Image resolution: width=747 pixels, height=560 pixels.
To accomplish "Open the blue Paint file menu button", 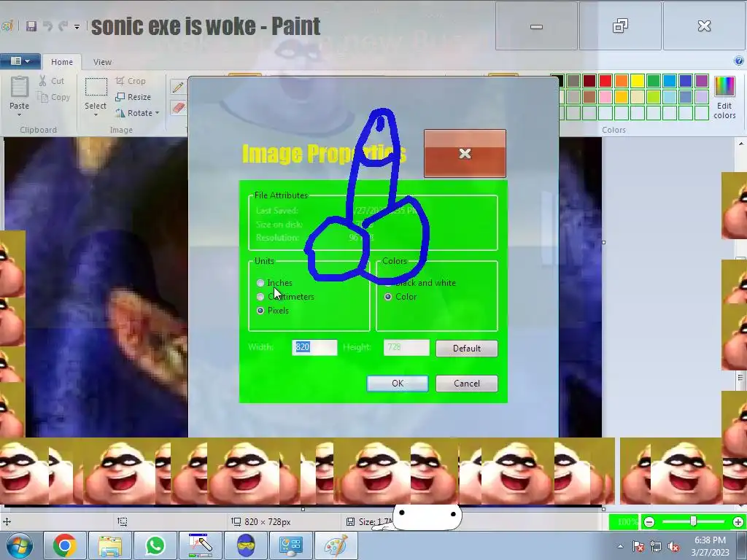I will (x=20, y=61).
